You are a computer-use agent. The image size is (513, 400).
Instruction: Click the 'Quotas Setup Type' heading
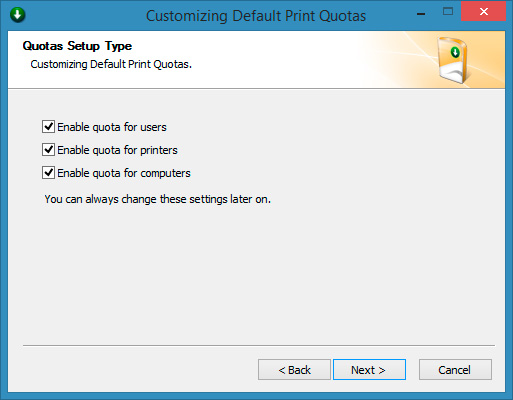click(77, 46)
